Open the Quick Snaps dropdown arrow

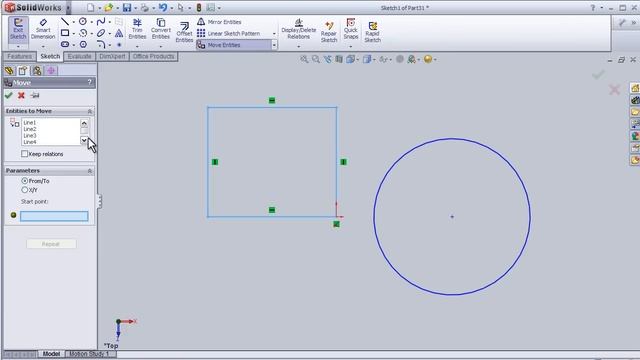[351, 47]
